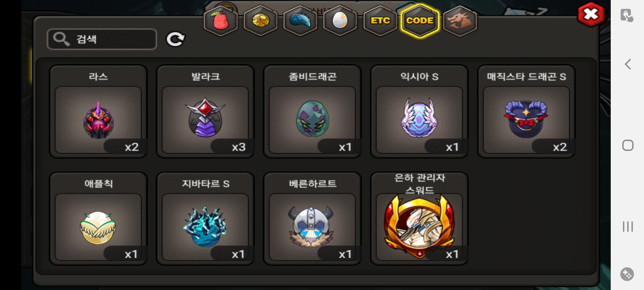Choose the 발라크 egg item

[205, 111]
